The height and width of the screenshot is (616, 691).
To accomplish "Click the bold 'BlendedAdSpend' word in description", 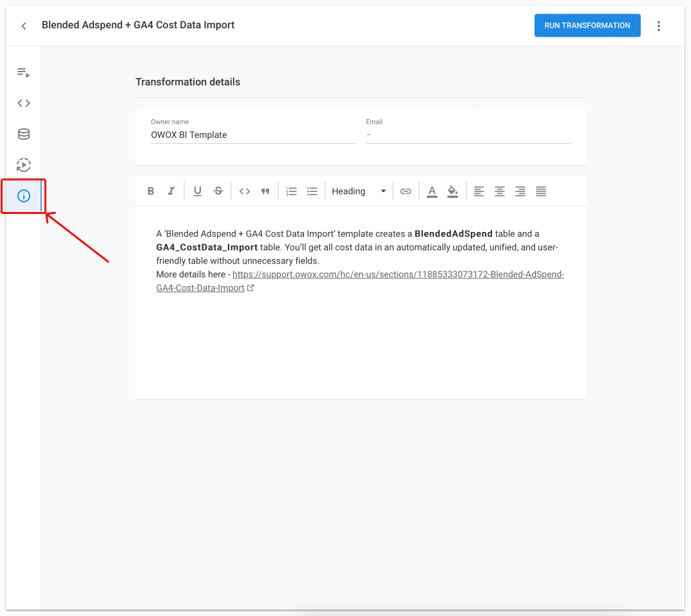I will 453,234.
